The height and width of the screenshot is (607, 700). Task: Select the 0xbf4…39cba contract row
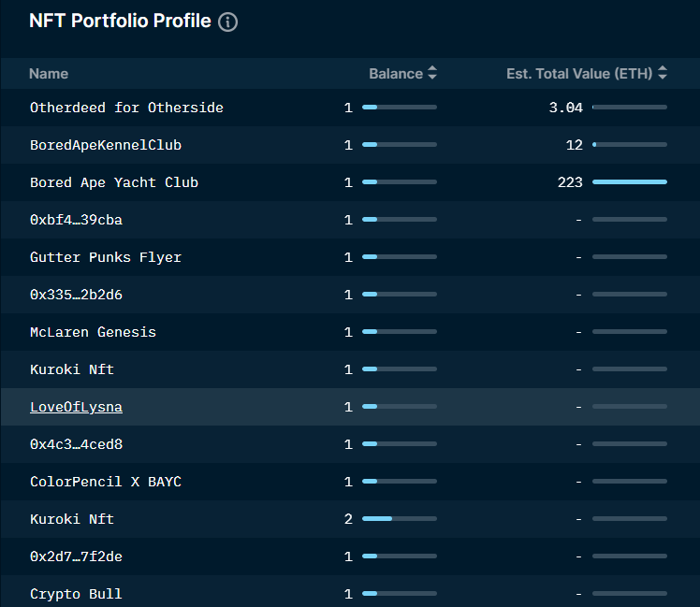point(350,220)
